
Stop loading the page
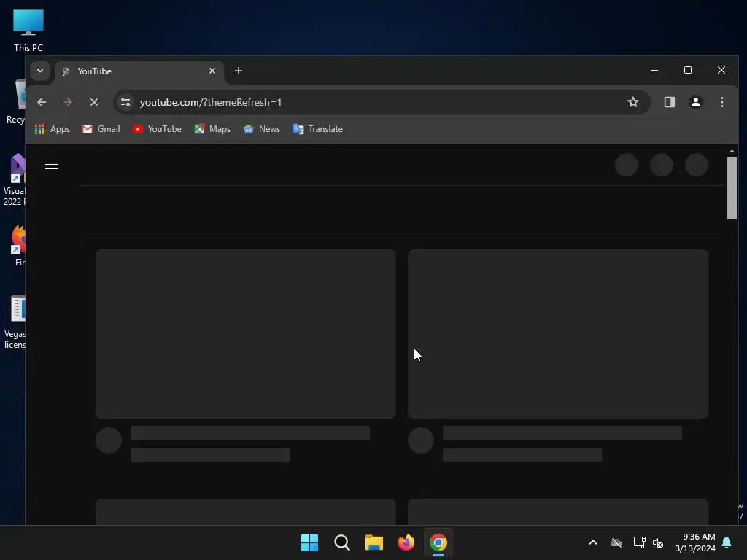click(94, 102)
